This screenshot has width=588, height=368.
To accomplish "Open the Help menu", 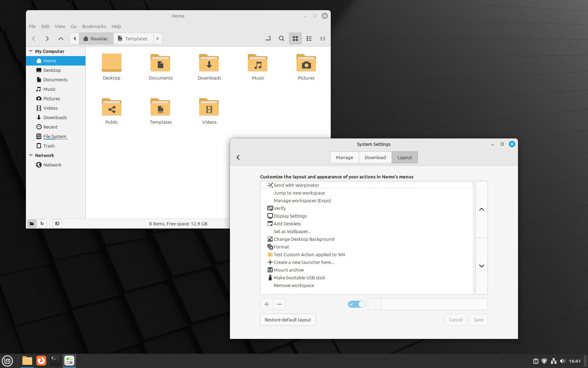I will coord(116,26).
